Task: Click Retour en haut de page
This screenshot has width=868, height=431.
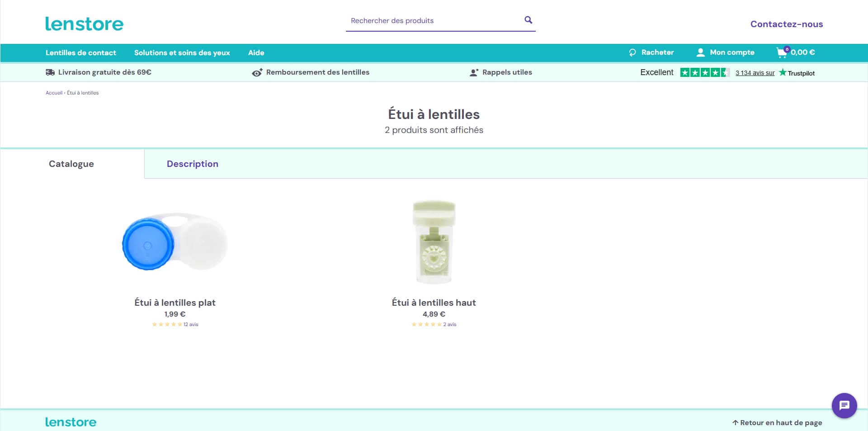Action: click(x=777, y=422)
